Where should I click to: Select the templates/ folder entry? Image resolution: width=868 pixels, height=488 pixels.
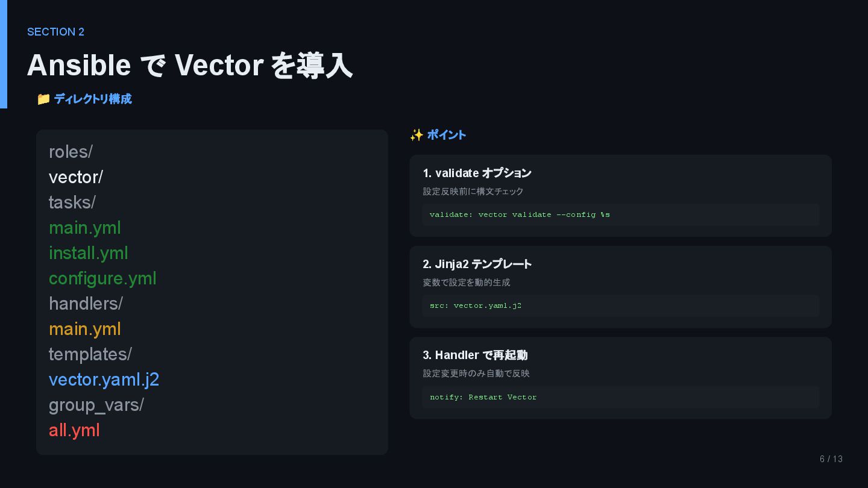point(90,354)
